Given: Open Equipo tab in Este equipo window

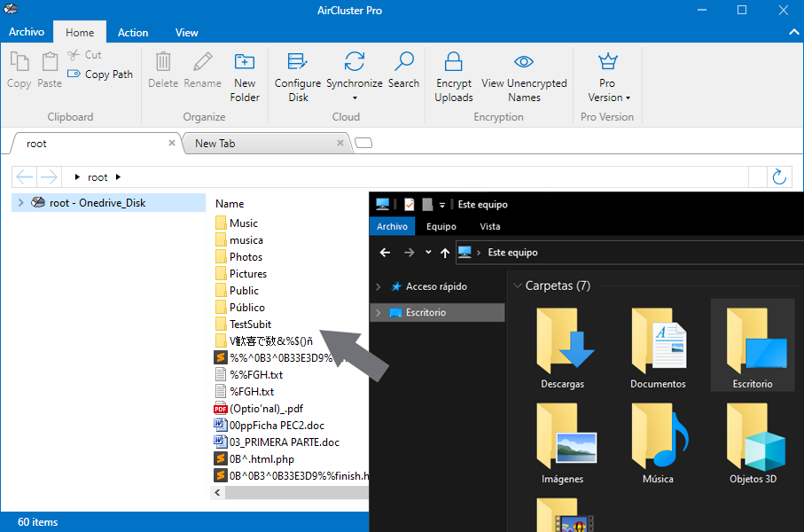Looking at the screenshot, I should tap(441, 226).
